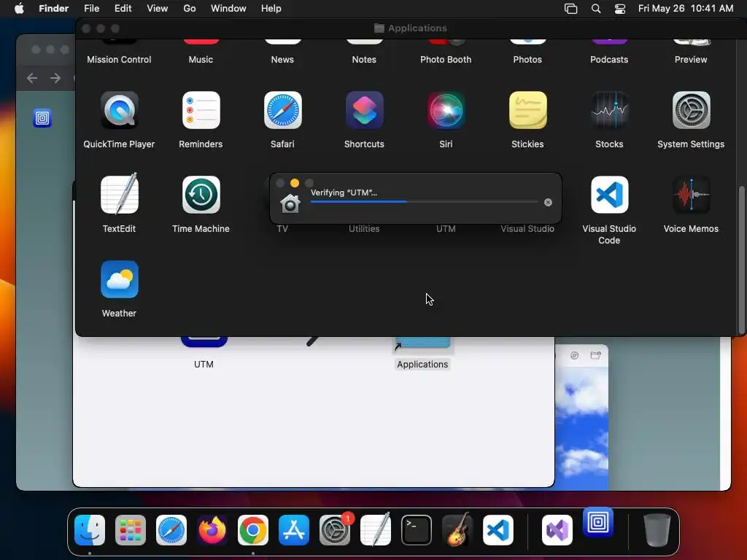The height and width of the screenshot is (560, 747).
Task: Open Google Chrome from the Dock
Action: (253, 530)
